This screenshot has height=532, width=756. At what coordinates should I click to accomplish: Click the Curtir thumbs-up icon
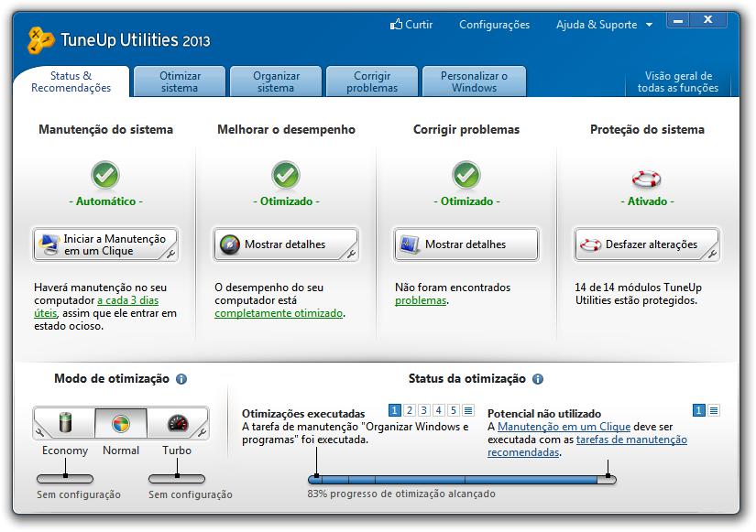(x=396, y=24)
